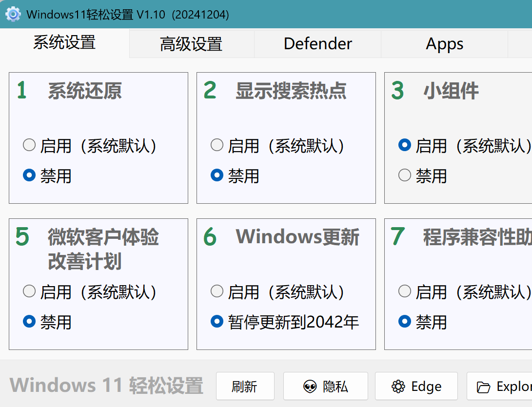The image size is (532, 407).
Task: Open the Defender tab
Action: (318, 44)
